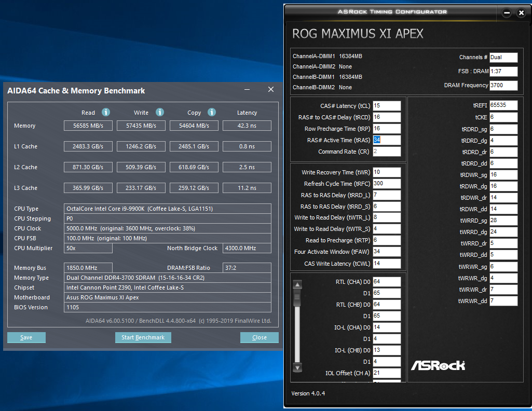The height and width of the screenshot is (411, 532).
Task: Click the IO-L (CHA) D0 field
Action: click(x=387, y=327)
